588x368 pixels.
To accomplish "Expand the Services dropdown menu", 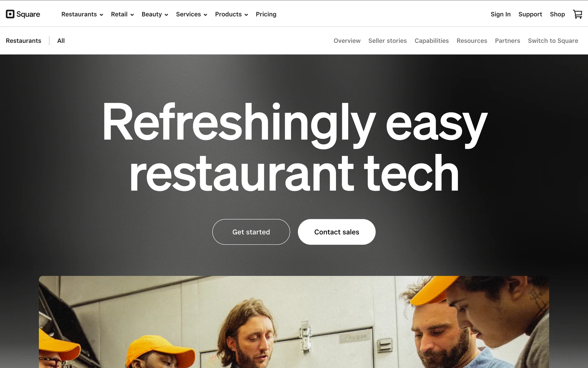I will pyautogui.click(x=191, y=14).
